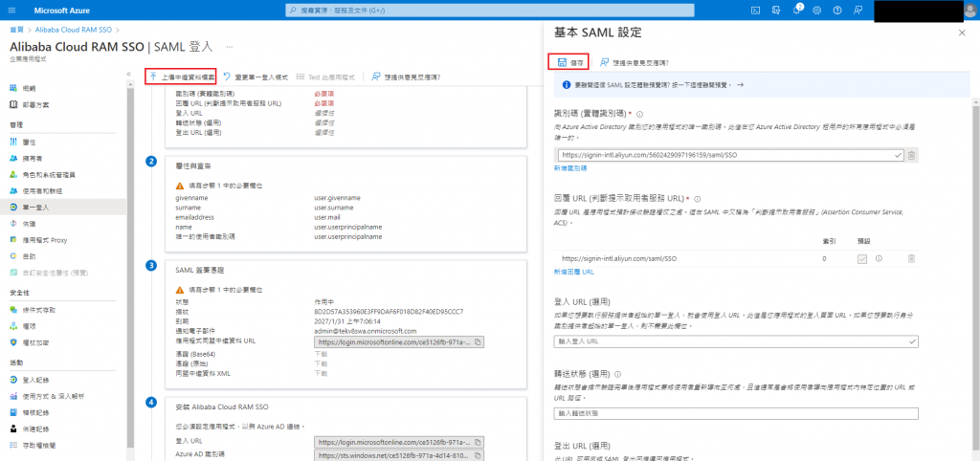
Task: Open the Azure portal hamburger menu
Action: pyautogui.click(x=12, y=10)
